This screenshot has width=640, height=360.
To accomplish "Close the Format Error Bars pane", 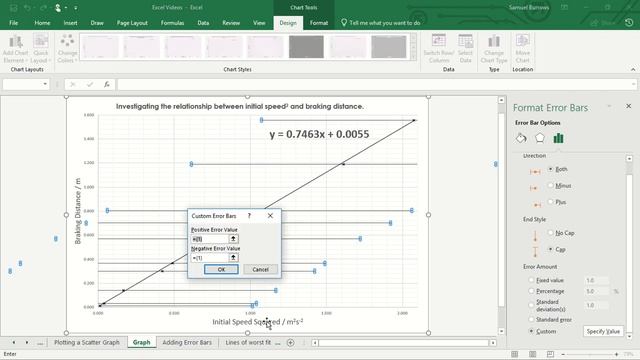I will click(x=629, y=106).
